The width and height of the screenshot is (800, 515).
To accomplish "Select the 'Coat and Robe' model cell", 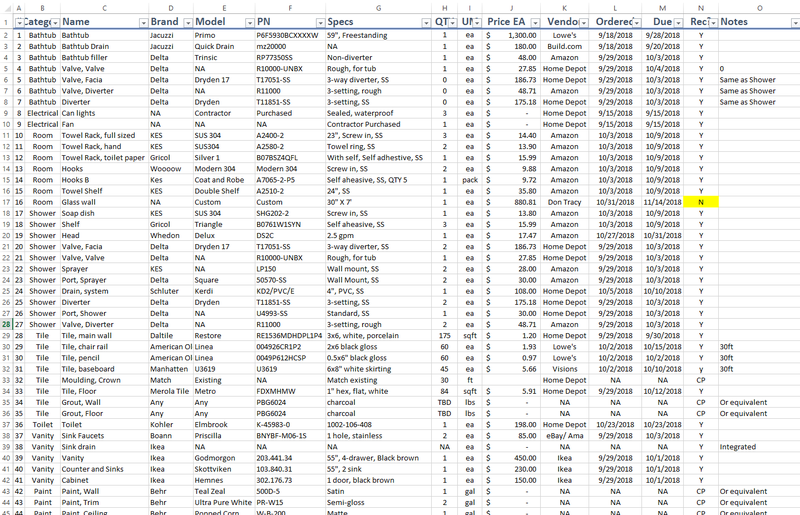I will (224, 180).
